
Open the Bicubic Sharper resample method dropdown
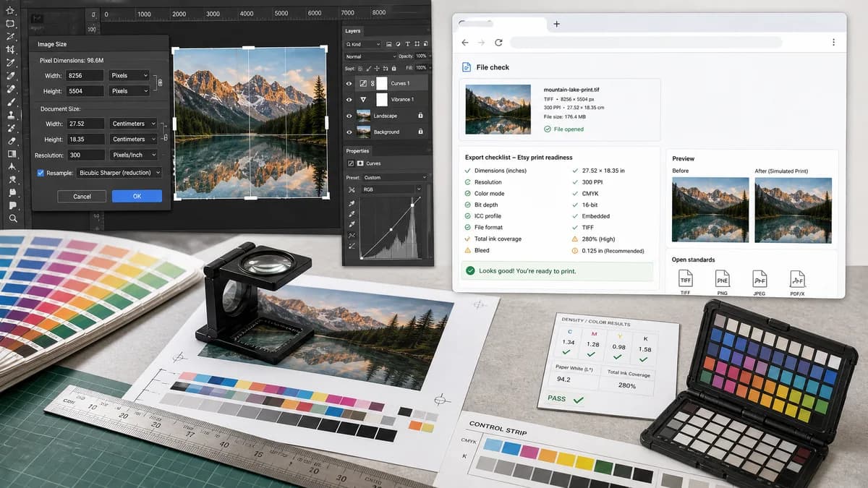119,173
